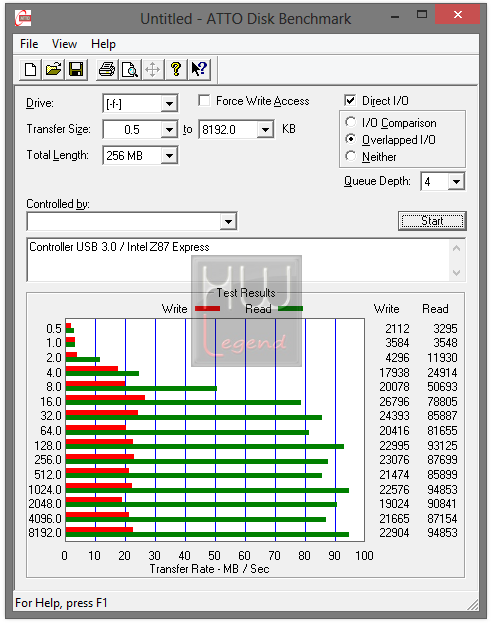493x623 pixels.
Task: Close the ATTO Disk Benchmark window
Action: pos(458,15)
